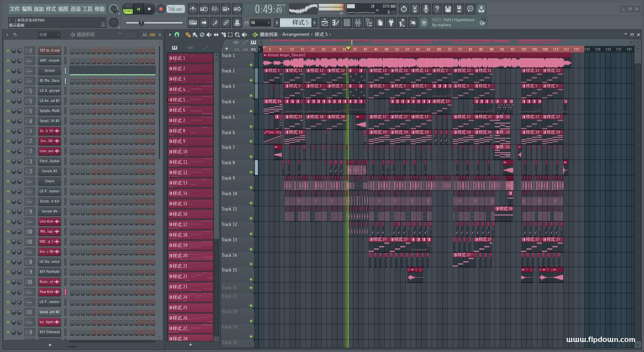Mute the 707 m..ti out channel LED

pyautogui.click(x=8, y=51)
